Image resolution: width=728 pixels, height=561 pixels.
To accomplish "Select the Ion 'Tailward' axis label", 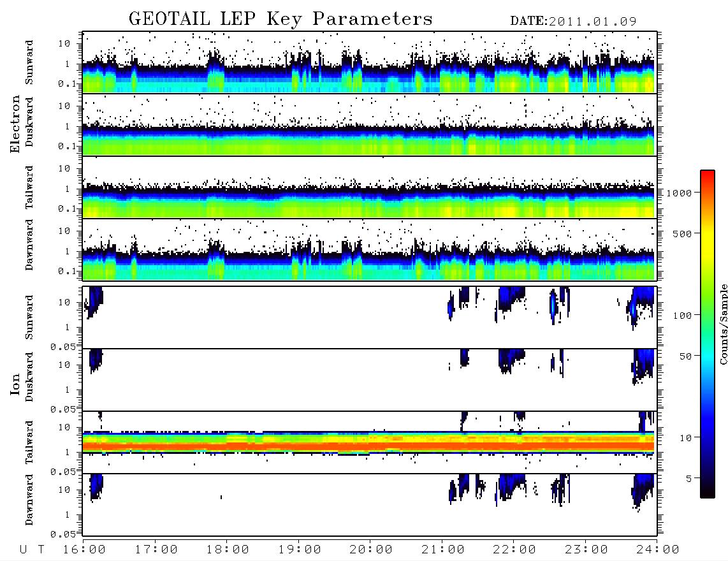I will coord(29,442).
